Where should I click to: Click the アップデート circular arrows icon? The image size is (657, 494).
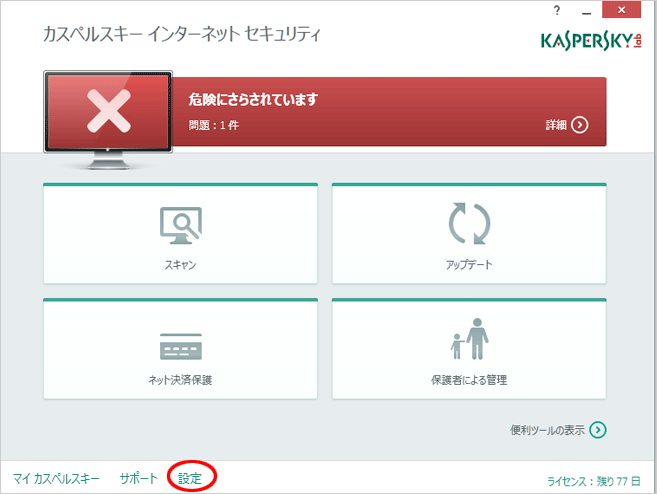(x=469, y=223)
